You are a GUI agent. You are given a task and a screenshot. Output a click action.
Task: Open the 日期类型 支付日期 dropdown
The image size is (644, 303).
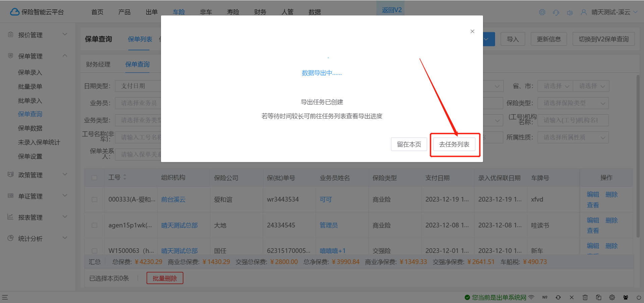138,86
